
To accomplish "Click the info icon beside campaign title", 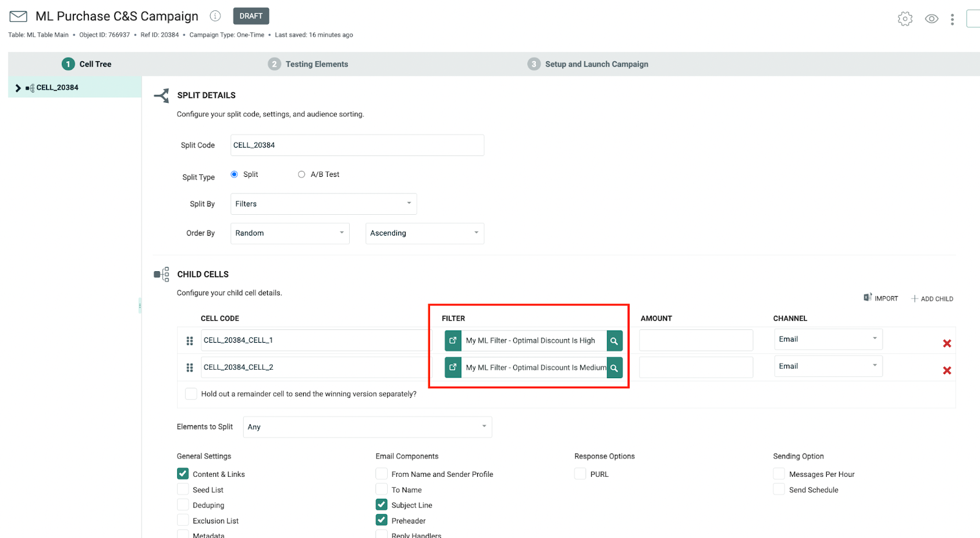I will point(215,16).
